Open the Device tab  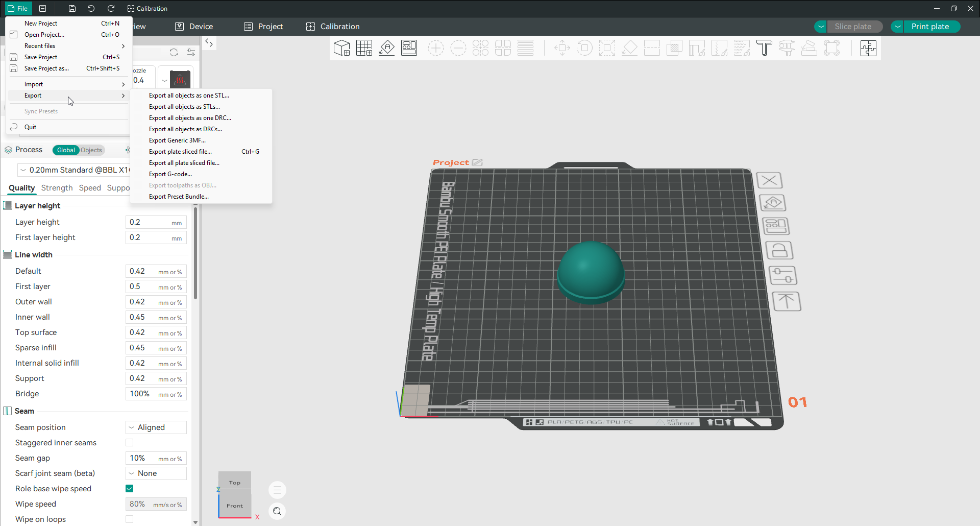click(194, 27)
